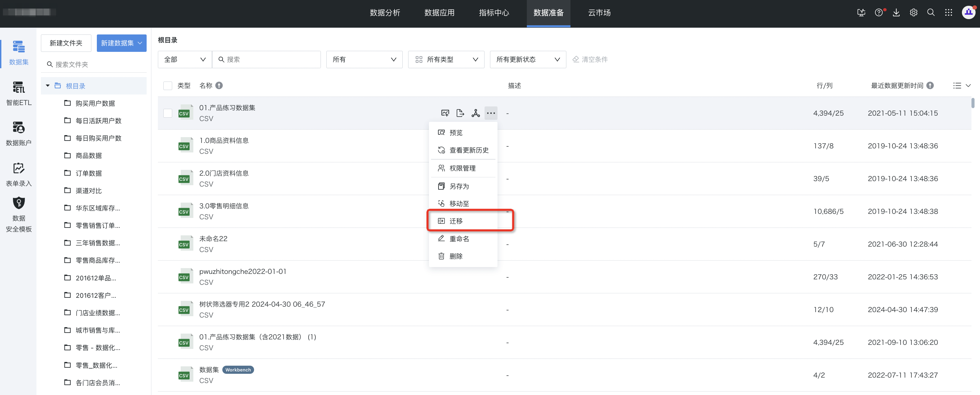Viewport: 980px width, 395px height.
Task: Select the 零售 - 数据化... folder
Action: [93, 348]
